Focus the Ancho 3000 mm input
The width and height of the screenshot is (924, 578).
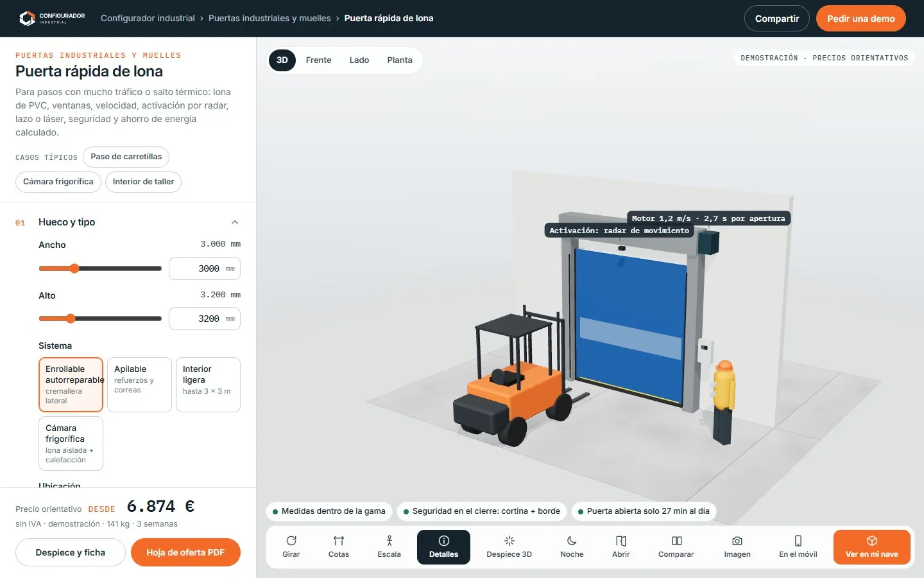[x=205, y=268]
